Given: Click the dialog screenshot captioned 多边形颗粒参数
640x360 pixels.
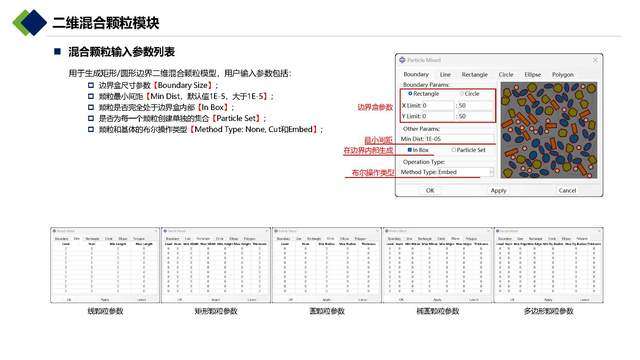Looking at the screenshot, I should point(549,265).
